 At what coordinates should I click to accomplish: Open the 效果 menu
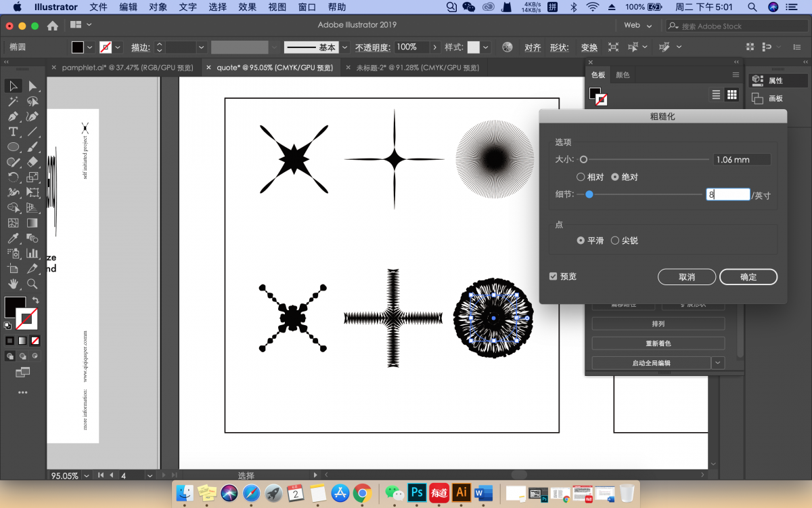[x=247, y=7]
